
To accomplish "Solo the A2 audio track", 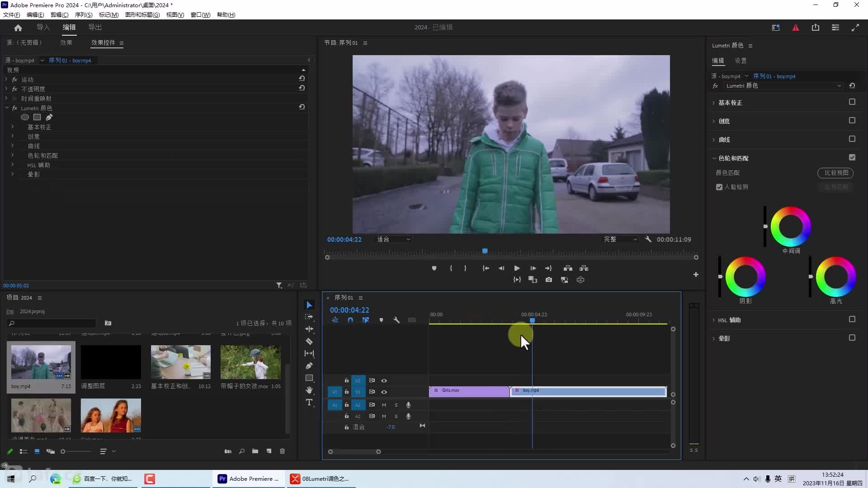I will click(396, 417).
